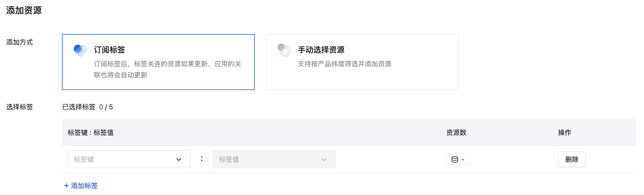Click the description 支持按产品纬度筛选并添加资源
The height and width of the screenshot is (195, 644).
[x=345, y=64]
